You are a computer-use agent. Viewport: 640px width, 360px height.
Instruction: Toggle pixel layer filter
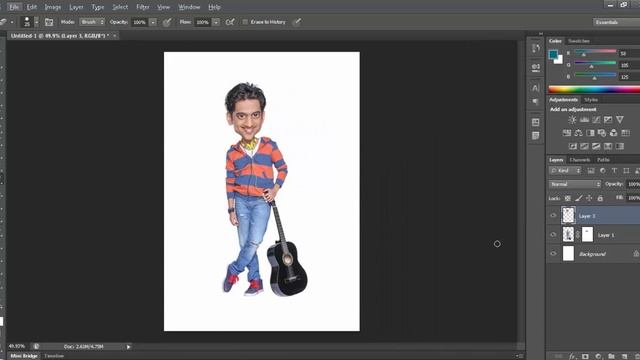pos(591,171)
